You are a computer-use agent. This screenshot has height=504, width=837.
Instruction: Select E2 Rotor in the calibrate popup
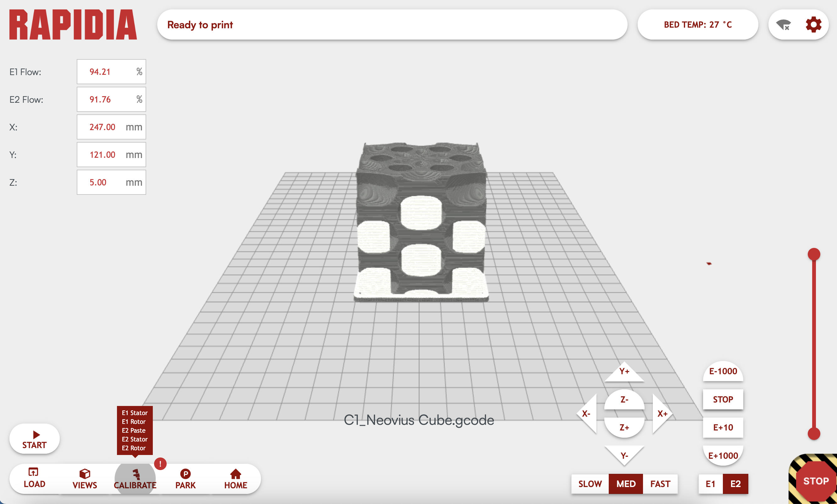tap(134, 448)
